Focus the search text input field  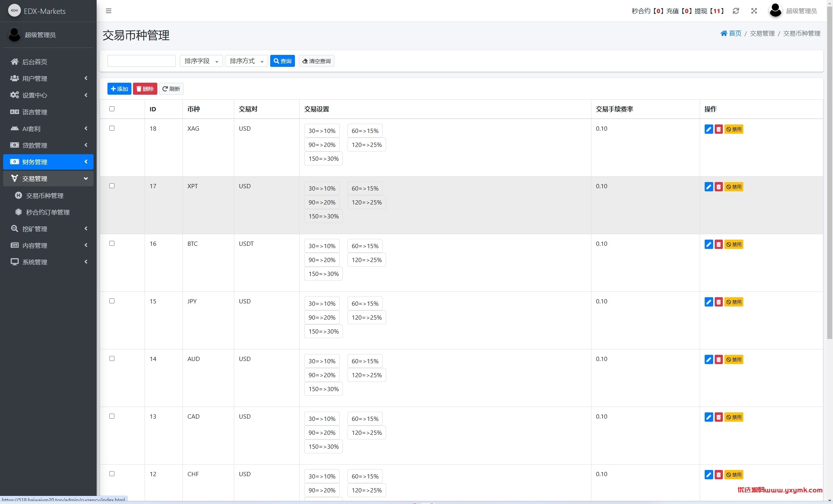tap(141, 61)
